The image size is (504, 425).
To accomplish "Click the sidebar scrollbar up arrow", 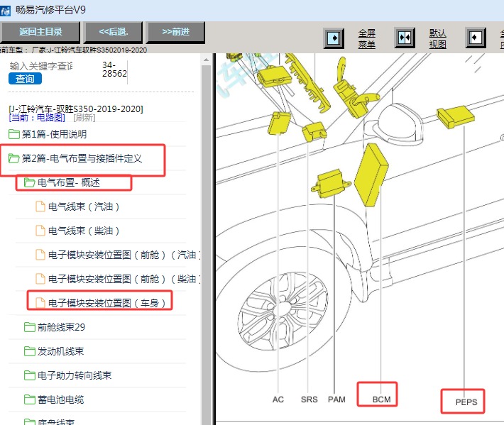I will click(206, 60).
